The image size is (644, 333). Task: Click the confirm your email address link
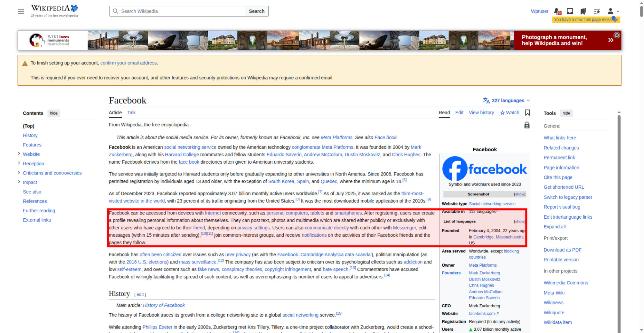tap(128, 63)
